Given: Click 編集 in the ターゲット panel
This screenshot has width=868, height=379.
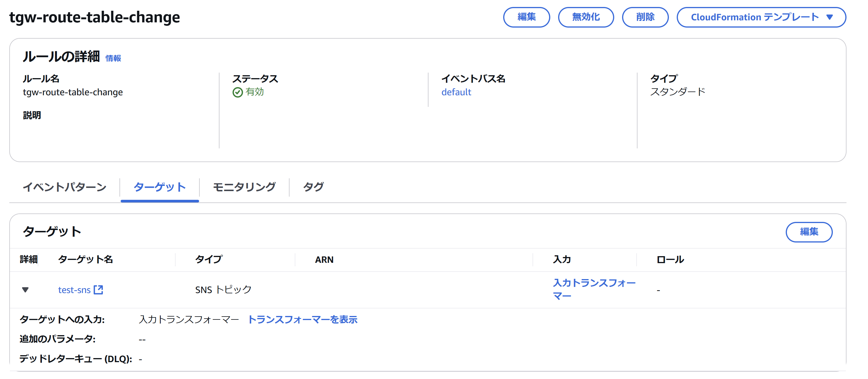Looking at the screenshot, I should point(809,232).
